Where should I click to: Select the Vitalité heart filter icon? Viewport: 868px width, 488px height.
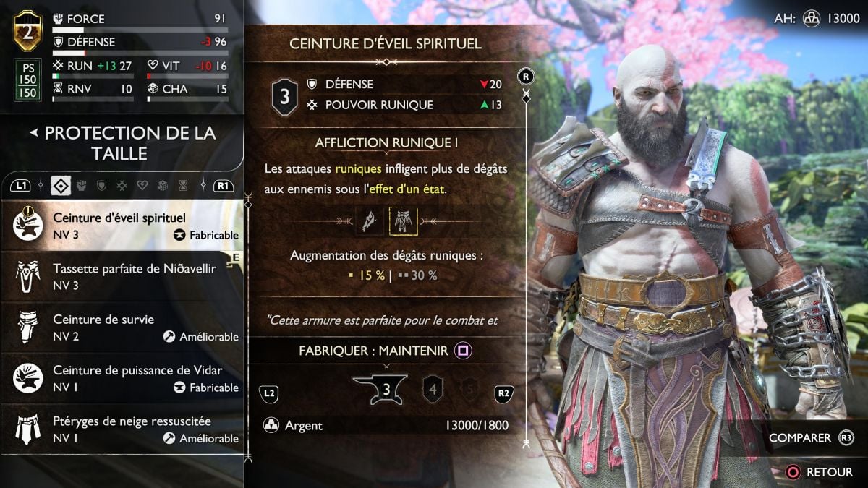pyautogui.click(x=142, y=186)
